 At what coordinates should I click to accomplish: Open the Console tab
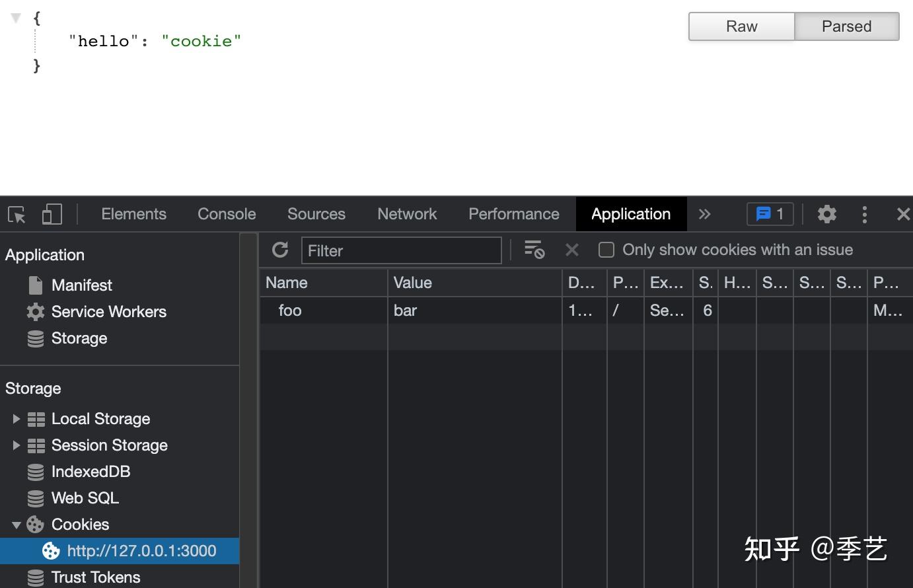[227, 214]
